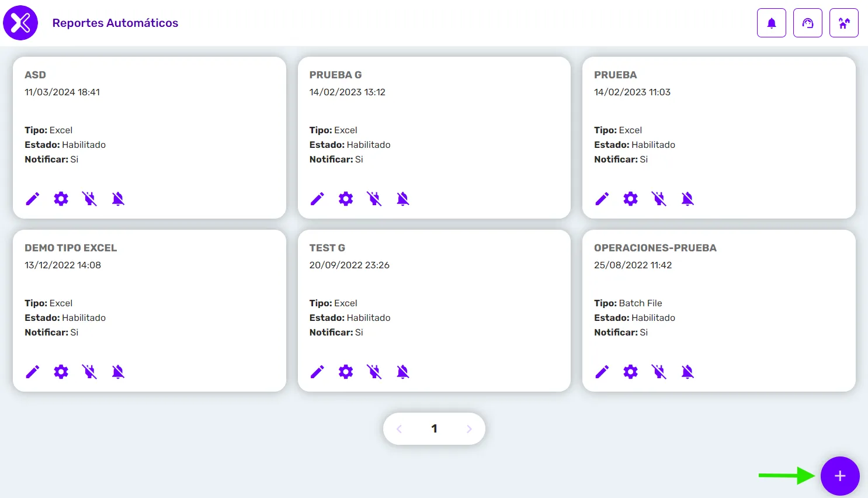The height and width of the screenshot is (498, 868).
Task: Go to the next page with right chevron
Action: pos(469,428)
